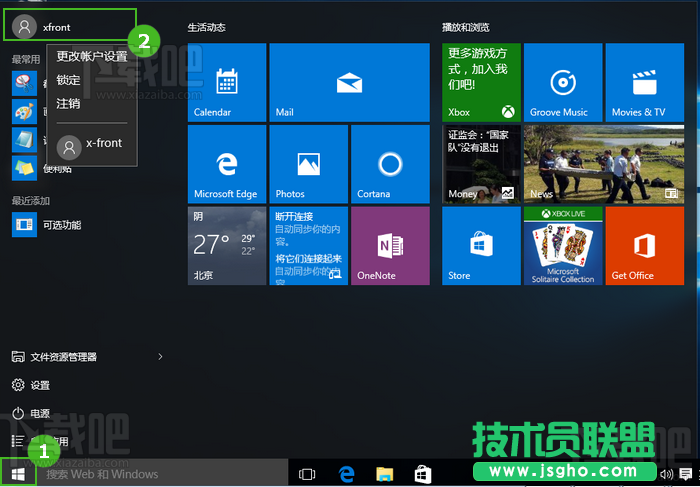Open the Store tile
Image resolution: width=700 pixels, height=487 pixels.
coord(481,246)
